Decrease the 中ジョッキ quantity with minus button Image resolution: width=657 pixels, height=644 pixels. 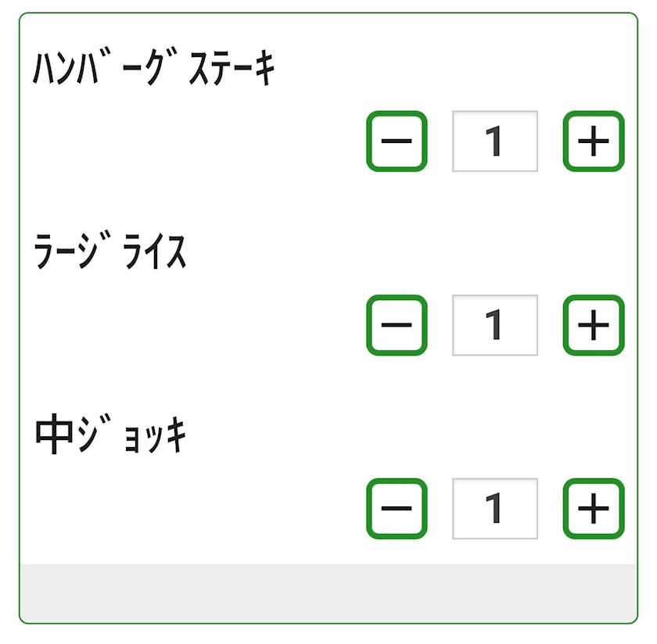pos(397,508)
